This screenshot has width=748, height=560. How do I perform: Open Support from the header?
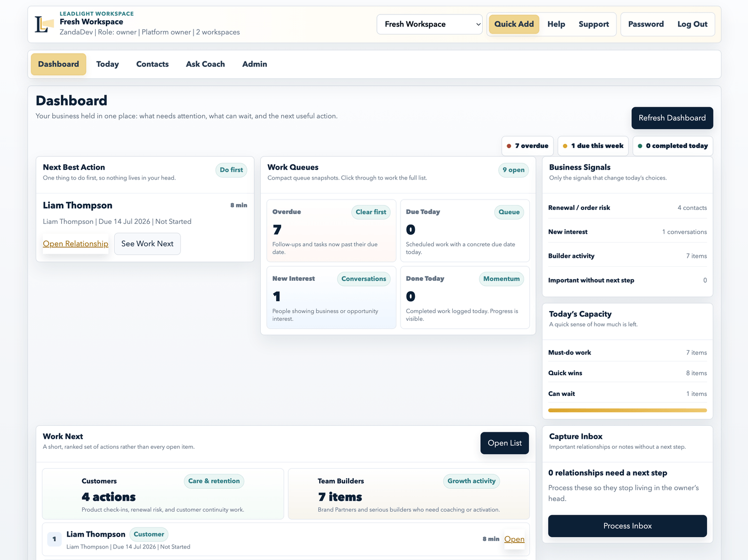[593, 24]
